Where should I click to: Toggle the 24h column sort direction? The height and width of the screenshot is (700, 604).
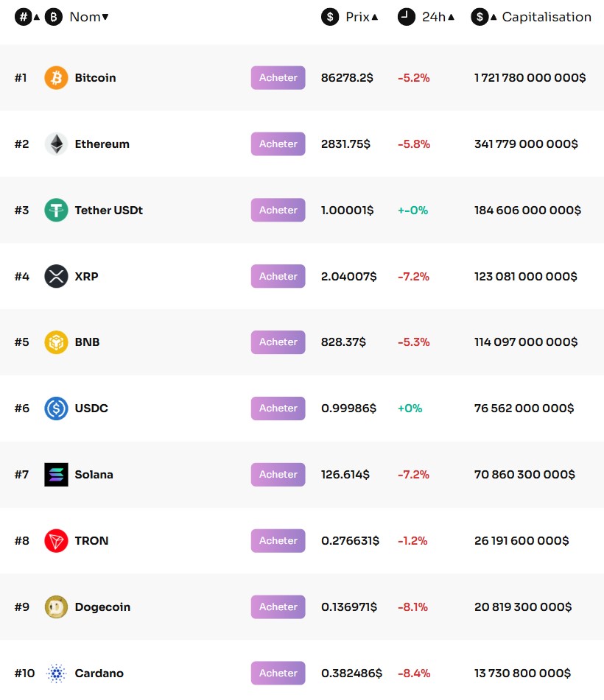[x=449, y=16]
